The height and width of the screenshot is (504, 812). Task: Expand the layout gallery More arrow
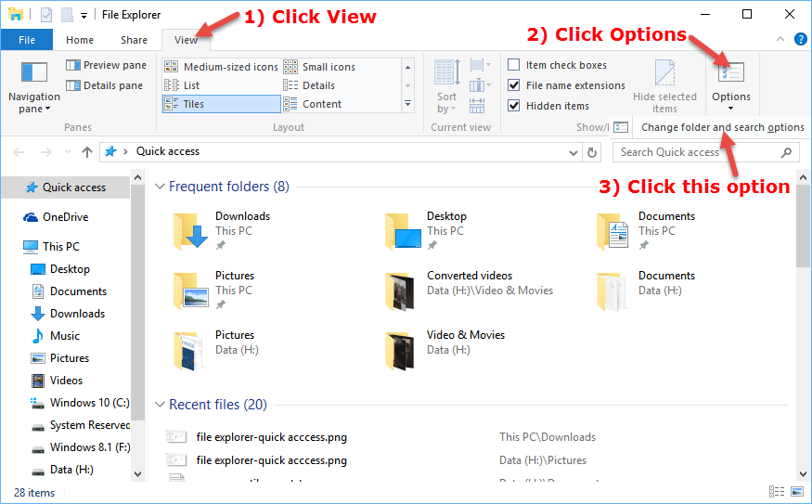coord(408,104)
